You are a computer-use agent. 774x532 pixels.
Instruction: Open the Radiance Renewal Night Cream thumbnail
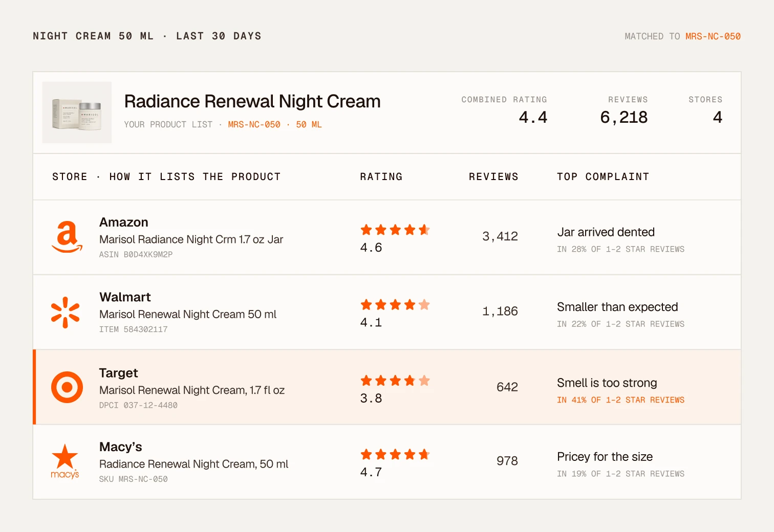(77, 113)
